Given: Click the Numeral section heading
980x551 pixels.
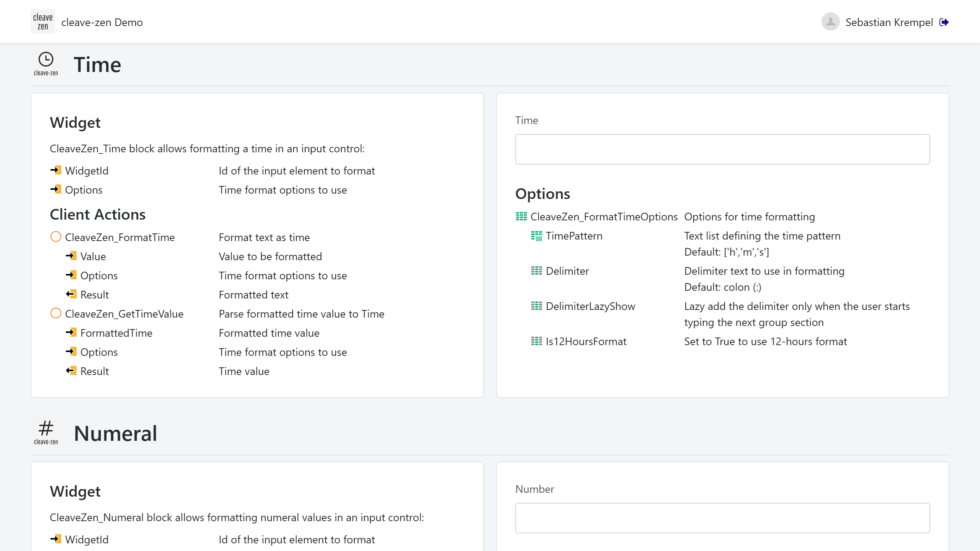Looking at the screenshot, I should pyautogui.click(x=115, y=433).
